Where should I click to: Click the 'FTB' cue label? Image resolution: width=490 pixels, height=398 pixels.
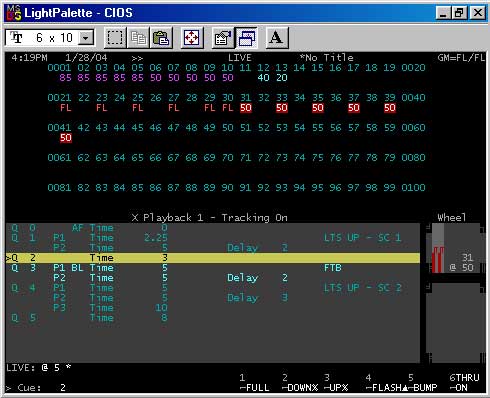[333, 268]
